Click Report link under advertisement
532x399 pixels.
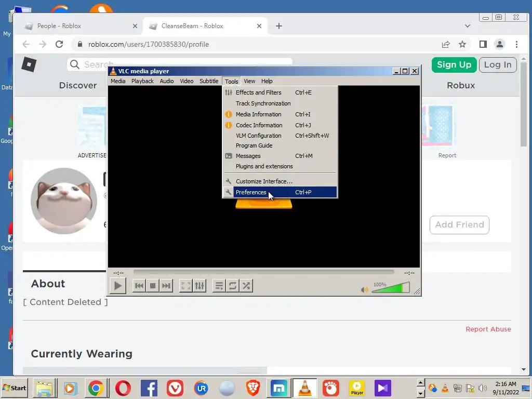[447, 155]
